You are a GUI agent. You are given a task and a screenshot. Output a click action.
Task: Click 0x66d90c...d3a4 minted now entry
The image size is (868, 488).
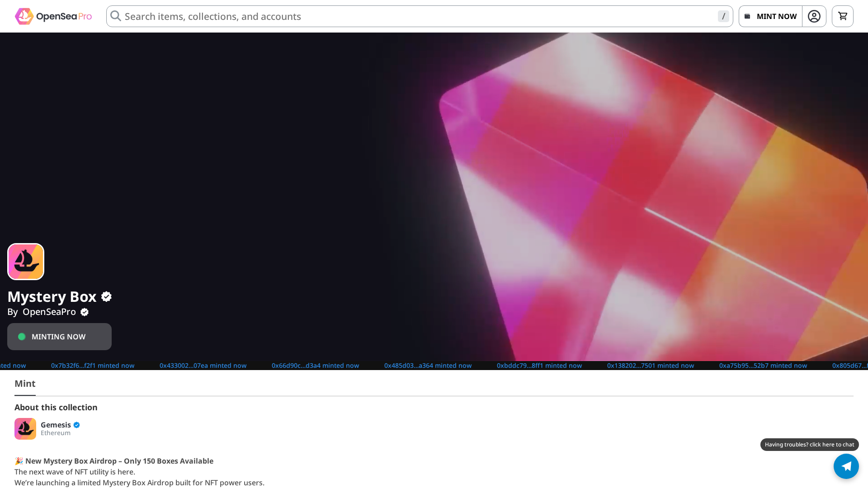pos(316,366)
